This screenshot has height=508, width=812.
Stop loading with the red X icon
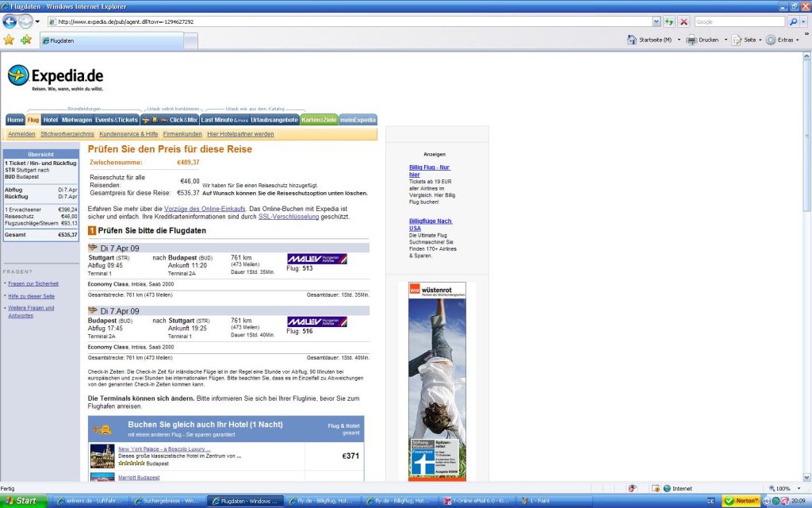coord(684,21)
